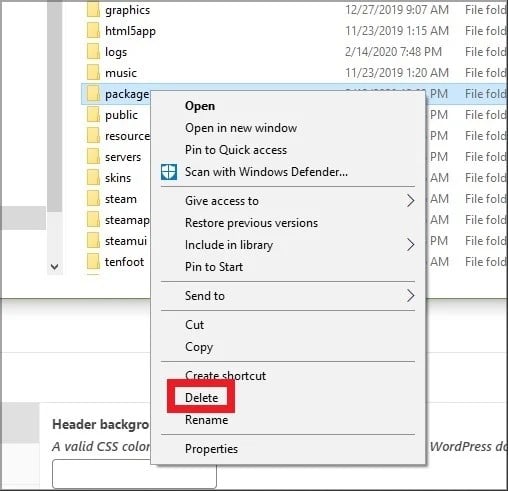The width and height of the screenshot is (508, 491).
Task: Select Pin to Quick access
Action: [236, 150]
